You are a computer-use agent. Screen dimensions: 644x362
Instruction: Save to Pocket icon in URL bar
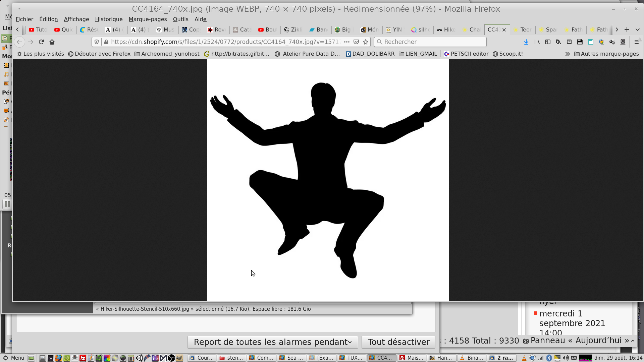coord(356,42)
